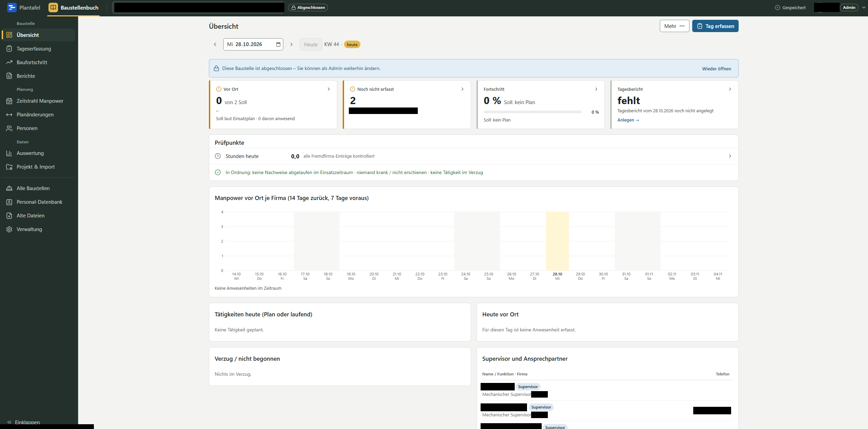Select Tageserfassung in the sidebar
The width and height of the screenshot is (868, 429).
click(x=38, y=48)
